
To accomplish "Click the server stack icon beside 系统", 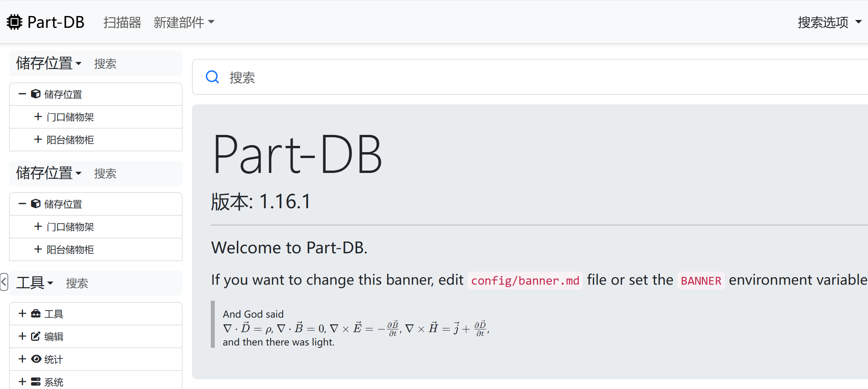I will (x=36, y=381).
